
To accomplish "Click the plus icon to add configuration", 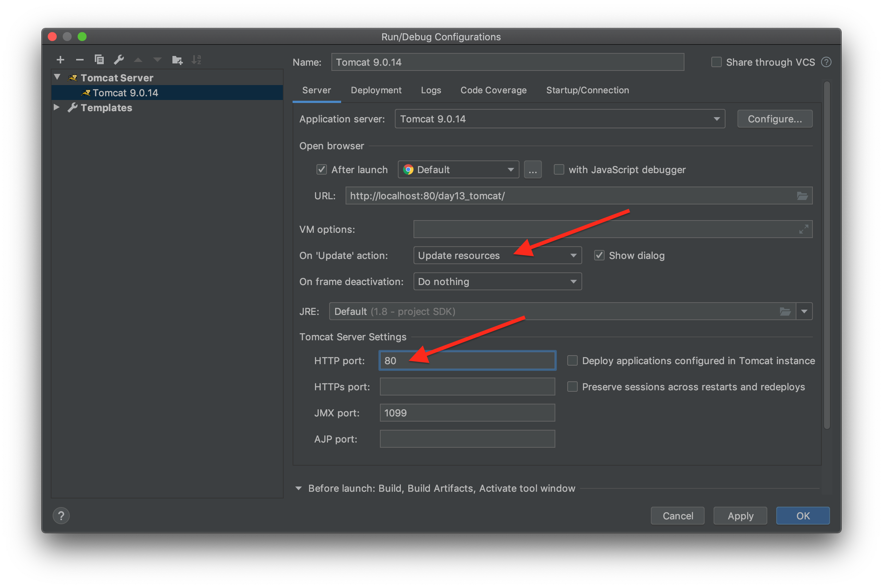I will pos(60,60).
